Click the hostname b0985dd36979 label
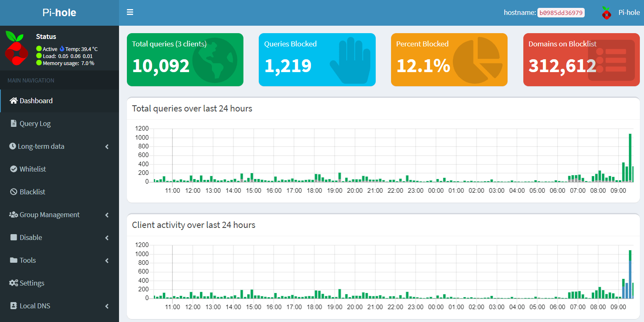Viewport: 644px width, 322px height. [x=561, y=13]
